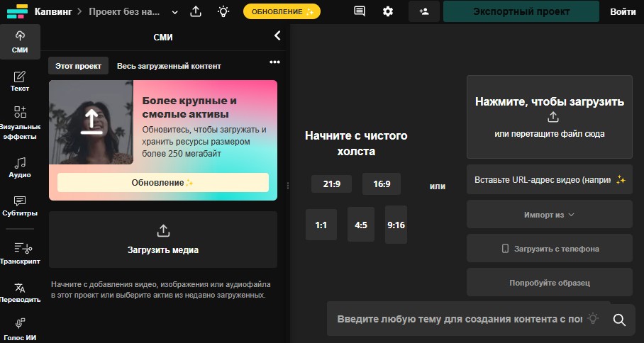Click the Экспортный проект button
This screenshot has width=644, height=343.
point(521,11)
